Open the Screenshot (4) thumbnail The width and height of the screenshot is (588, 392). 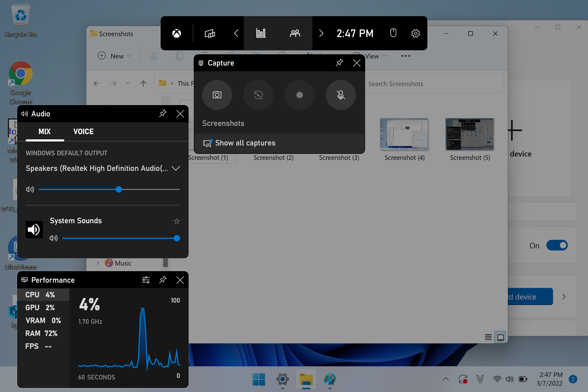pos(404,134)
